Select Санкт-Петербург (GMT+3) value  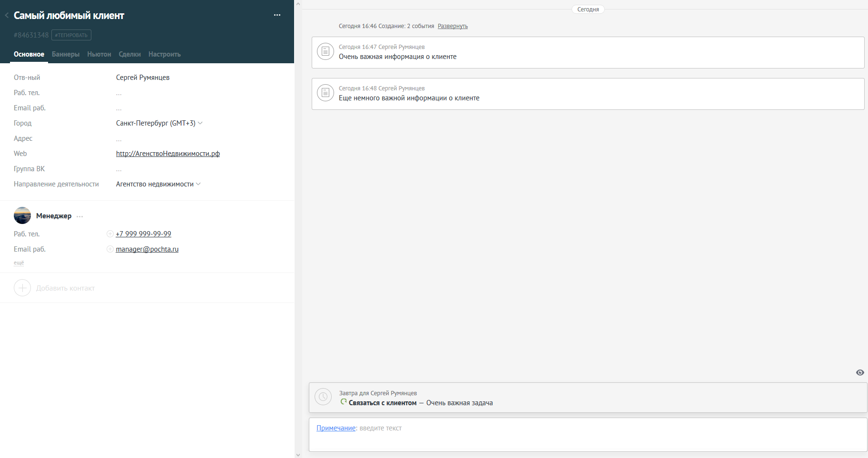156,123
